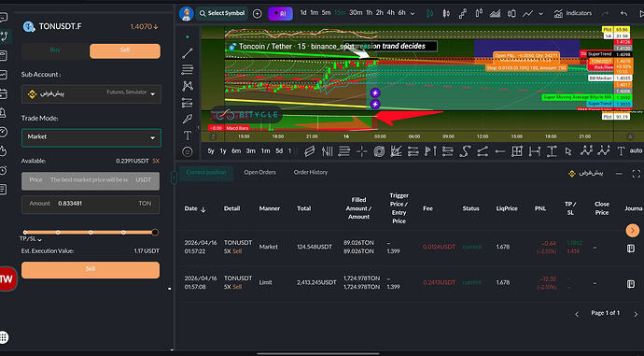This screenshot has height=356, width=644.
Task: Select the Text tool in left drawing bar
Action: click(x=188, y=135)
